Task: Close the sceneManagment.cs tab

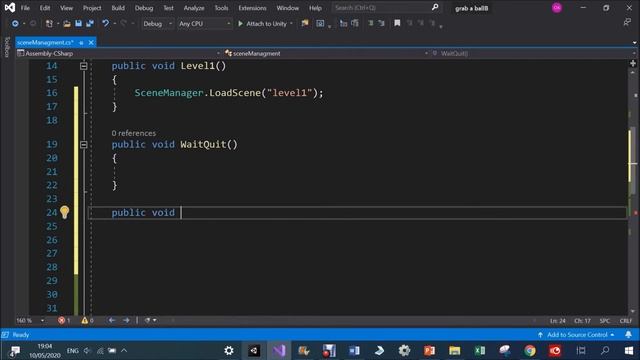Action: [x=91, y=42]
